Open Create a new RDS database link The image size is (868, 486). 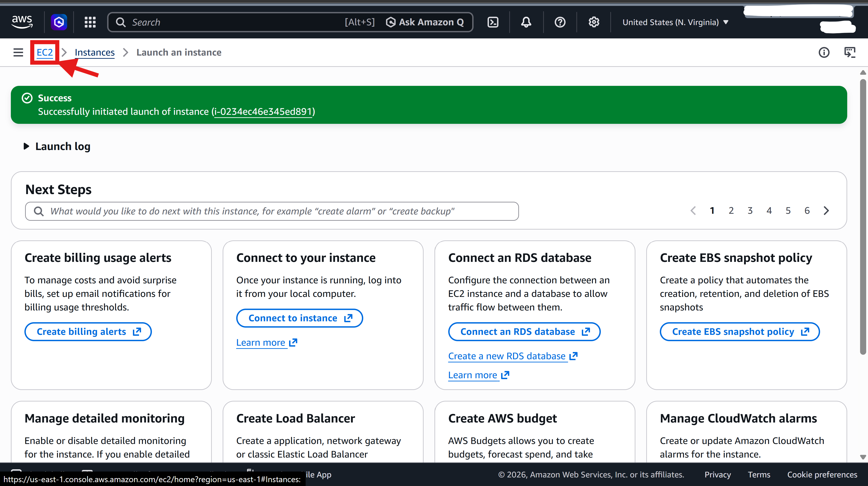[x=513, y=356]
